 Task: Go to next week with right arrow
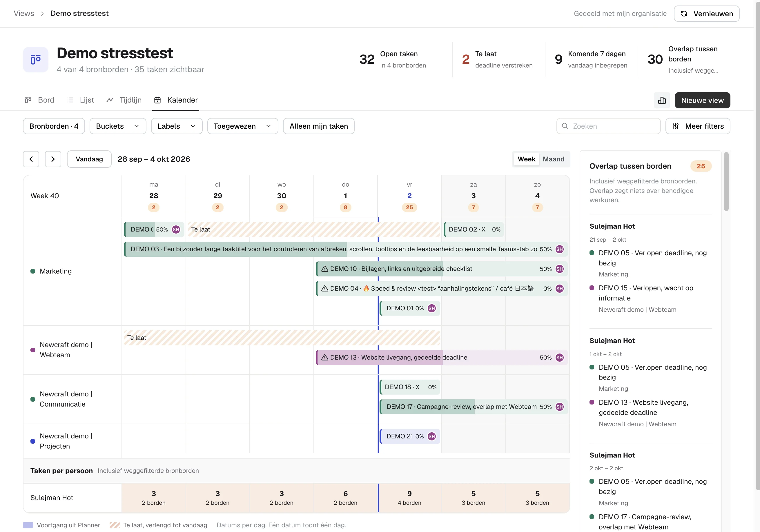[53, 159]
